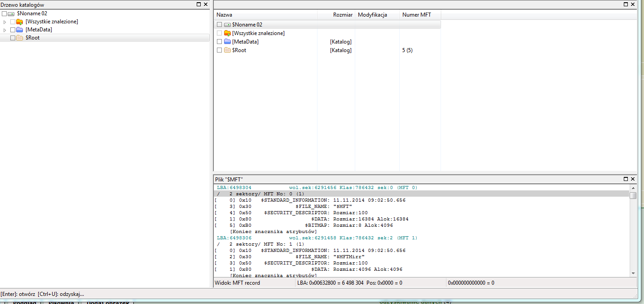
Task: Click the [Wszystkie znalezione] icon in file list
Action: tap(227, 33)
